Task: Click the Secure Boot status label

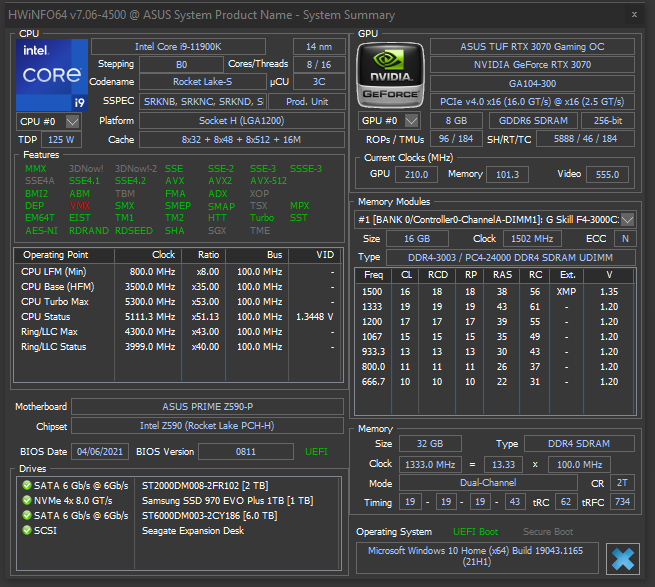Action: [548, 531]
